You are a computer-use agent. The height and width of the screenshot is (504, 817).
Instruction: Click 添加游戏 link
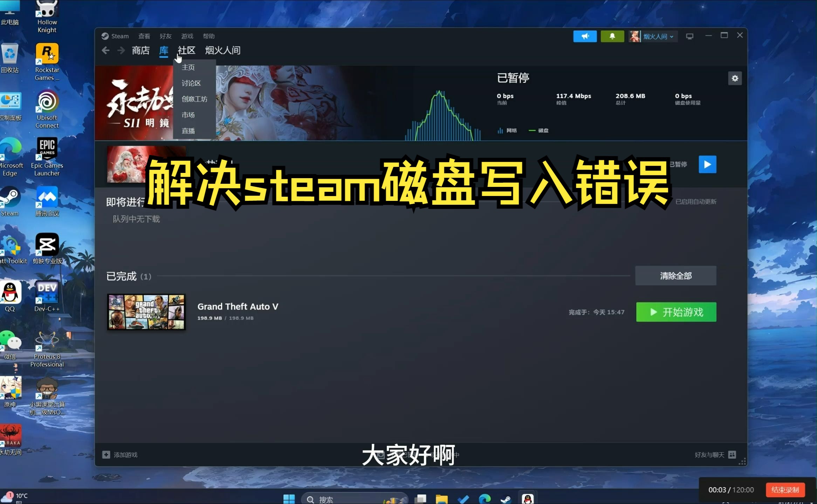click(125, 455)
